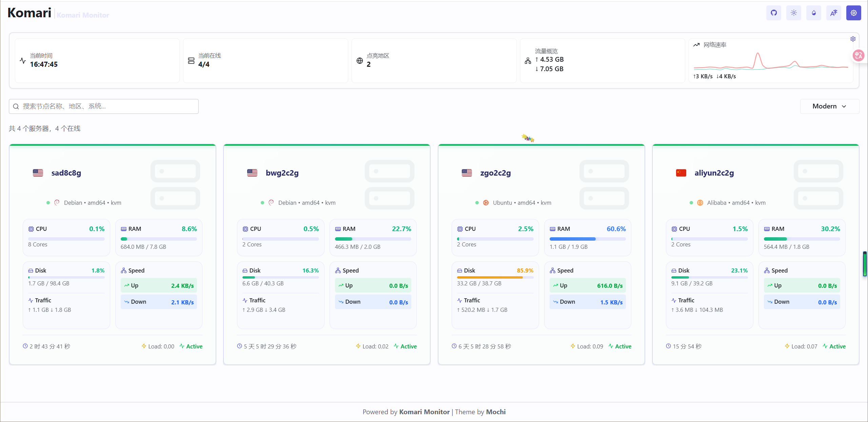Click the globe icon for lit regions
Screen dimensions: 868x422
point(359,61)
